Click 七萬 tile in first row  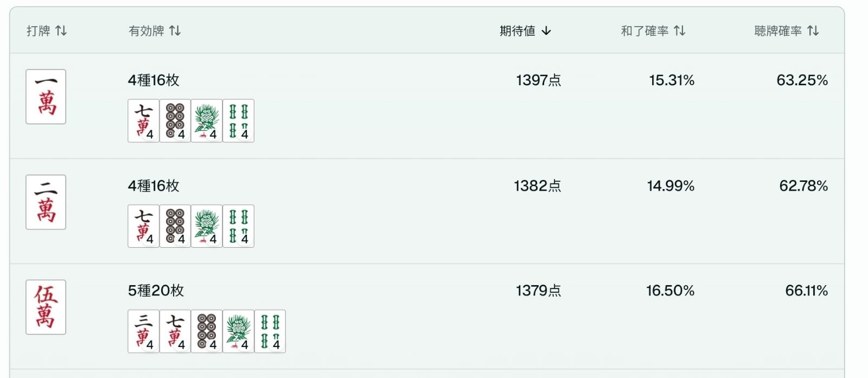tap(143, 121)
